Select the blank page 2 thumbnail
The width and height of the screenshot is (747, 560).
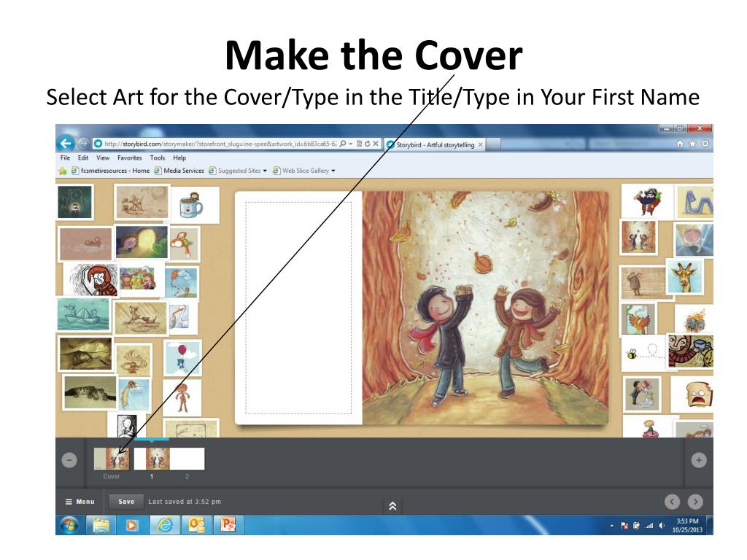[x=187, y=459]
